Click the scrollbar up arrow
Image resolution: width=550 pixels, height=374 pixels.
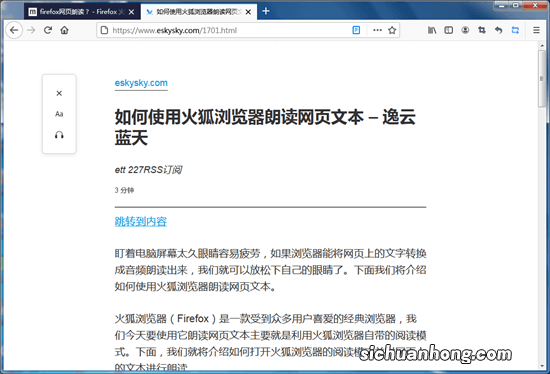[542, 45]
